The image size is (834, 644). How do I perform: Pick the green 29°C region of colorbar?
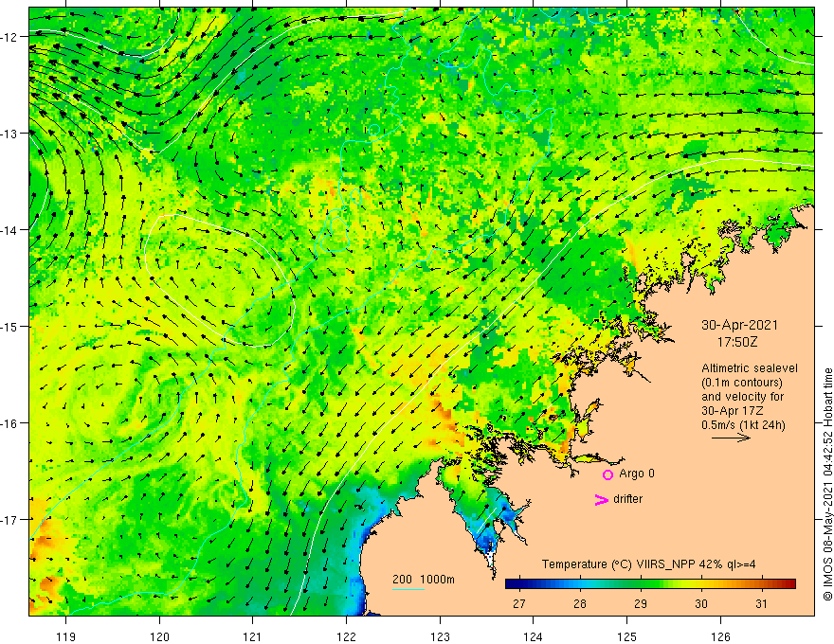coord(641,584)
